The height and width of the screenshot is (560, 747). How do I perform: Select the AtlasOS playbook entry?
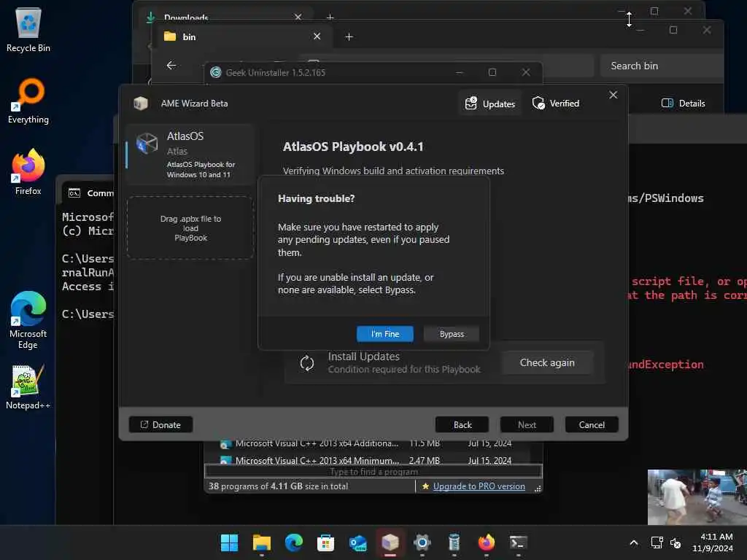pos(190,155)
